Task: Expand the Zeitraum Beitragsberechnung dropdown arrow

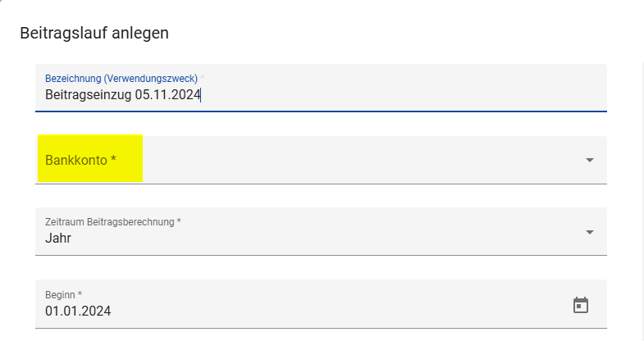Action: 589,232
